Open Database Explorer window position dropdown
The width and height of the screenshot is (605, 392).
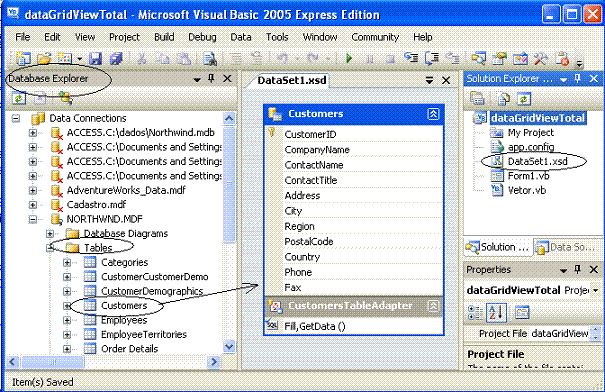(197, 79)
